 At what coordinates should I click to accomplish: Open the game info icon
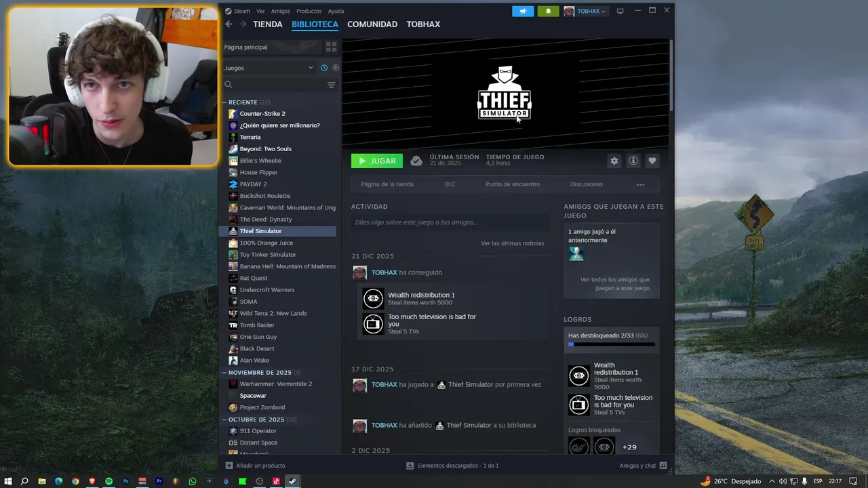tap(633, 161)
